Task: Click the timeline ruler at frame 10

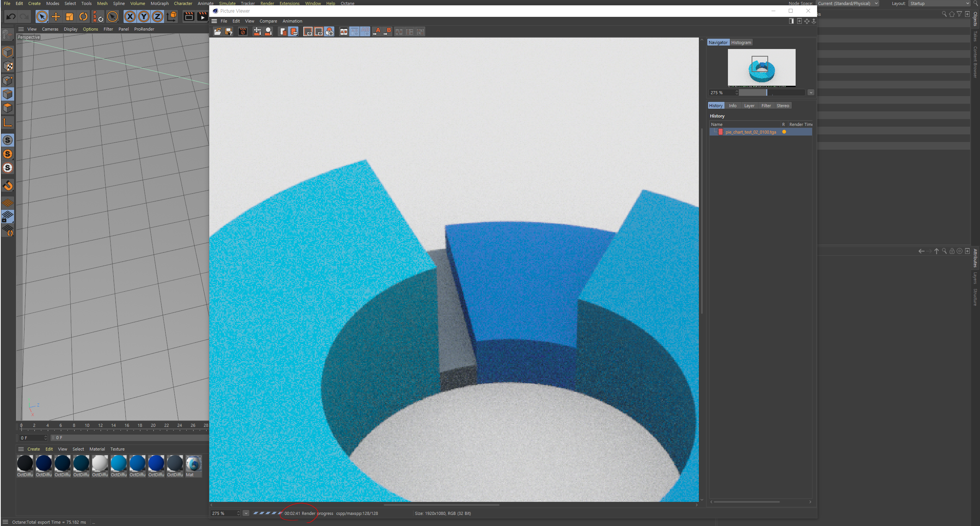Action: (87, 426)
